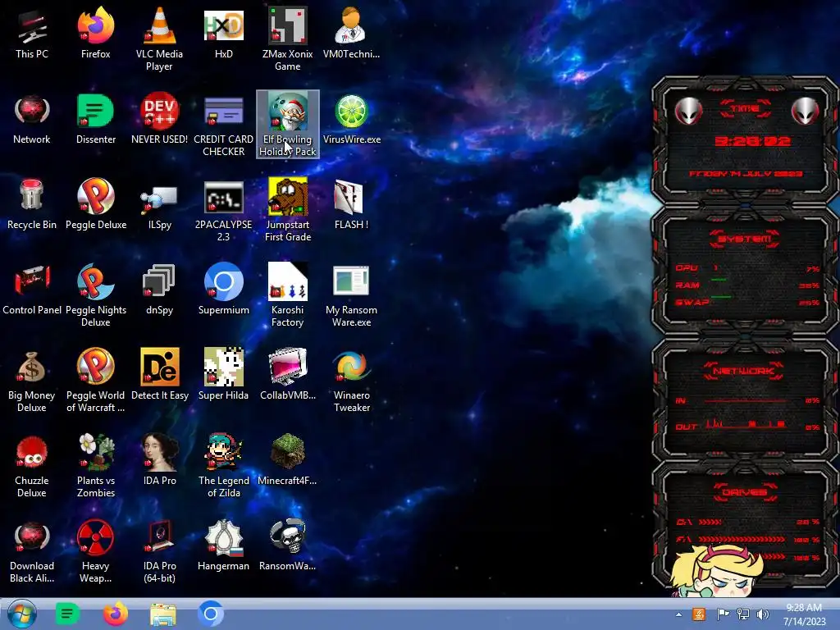
Task: Select the Chuzzle Deluxe icon
Action: click(x=32, y=466)
